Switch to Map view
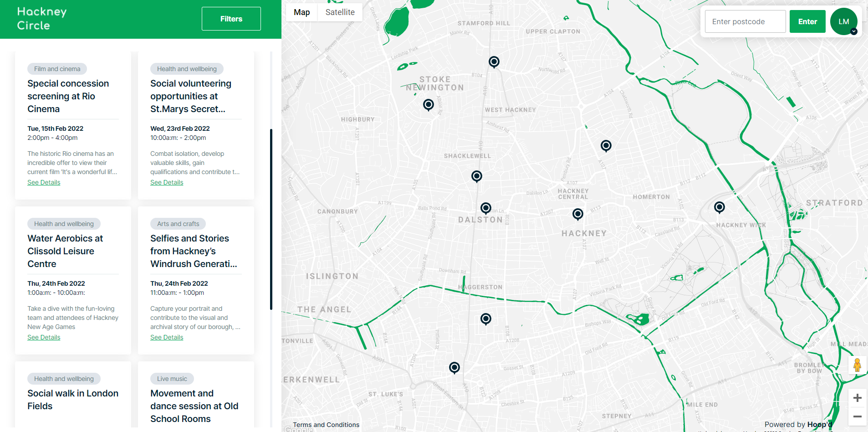868x432 pixels. coord(302,12)
